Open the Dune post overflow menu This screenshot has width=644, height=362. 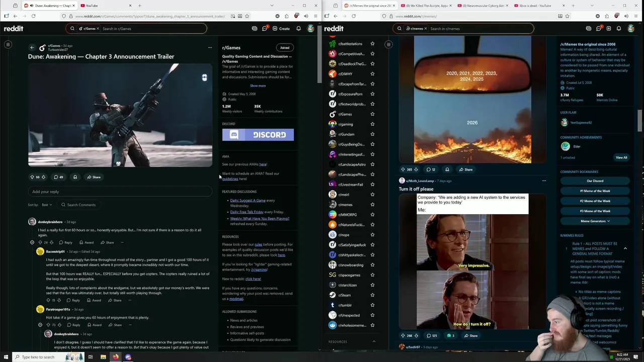210,48
